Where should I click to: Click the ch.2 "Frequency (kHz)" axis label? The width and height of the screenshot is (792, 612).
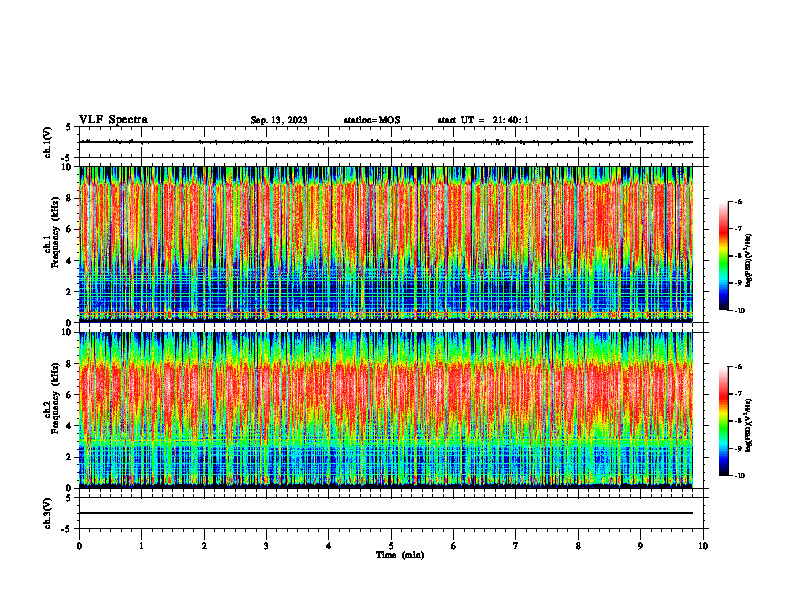(55, 398)
